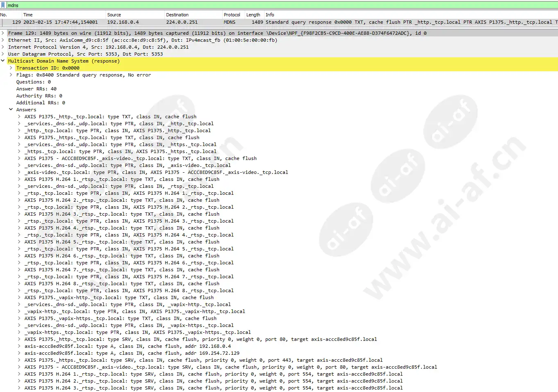
Task: Collapse the Answers section
Action: point(11,110)
